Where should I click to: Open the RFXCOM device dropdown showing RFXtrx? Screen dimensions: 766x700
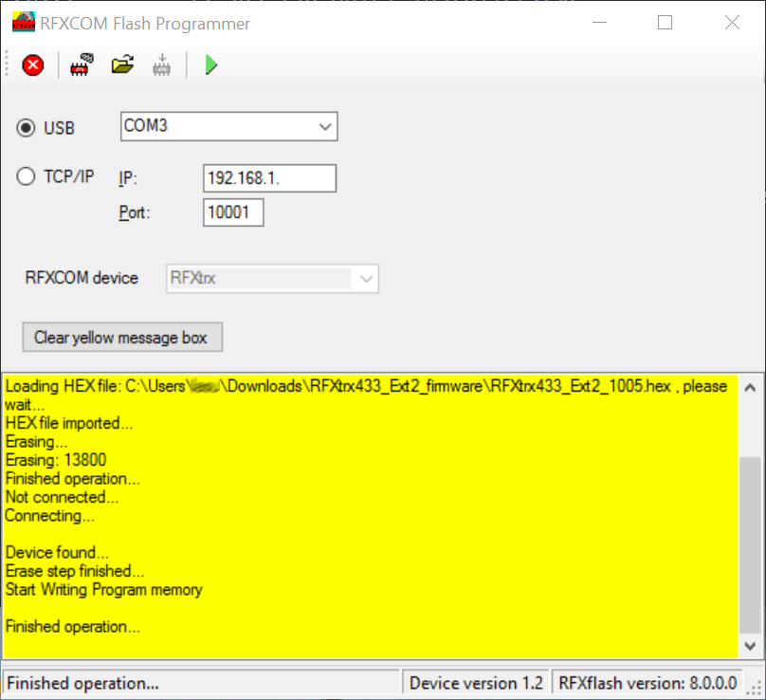point(273,279)
